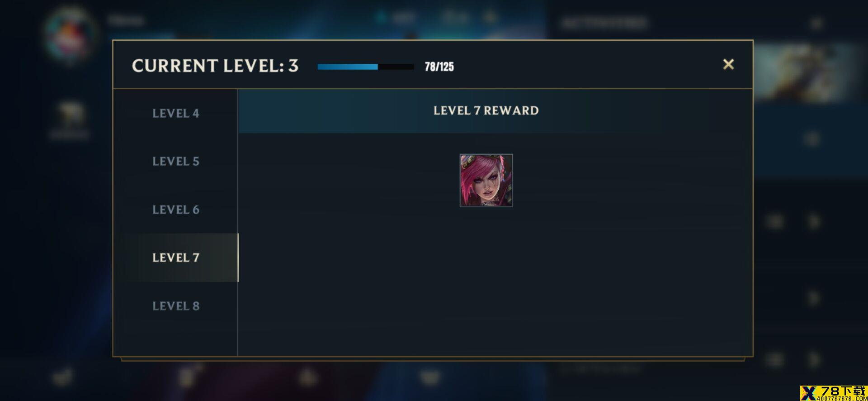
Task: Click the blurred icon in the top-right corner
Action: [816, 23]
